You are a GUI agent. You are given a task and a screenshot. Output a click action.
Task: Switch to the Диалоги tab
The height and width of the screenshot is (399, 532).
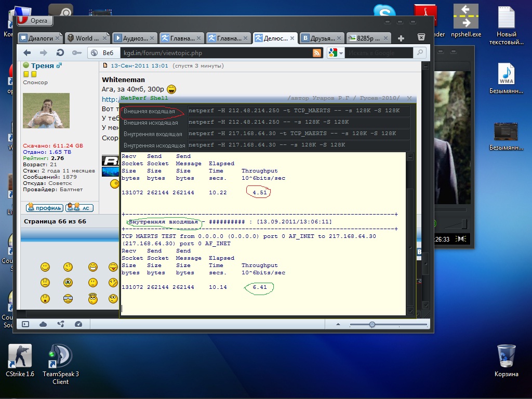[40, 38]
